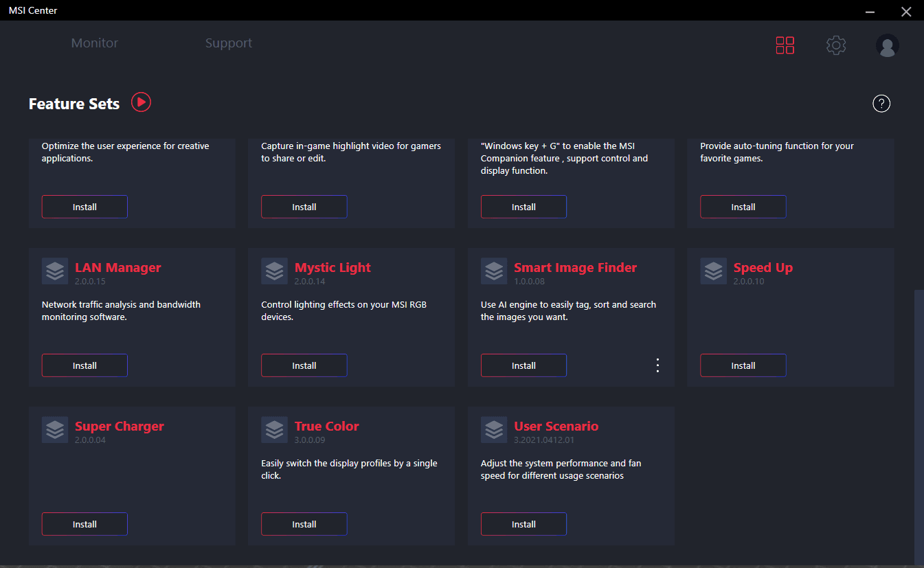Click the User Scenario layers icon

(494, 429)
